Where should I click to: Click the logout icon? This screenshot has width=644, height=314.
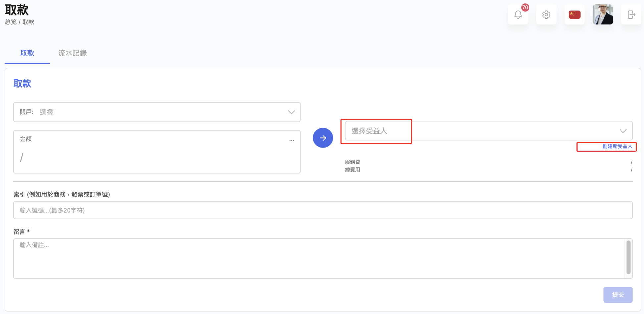pyautogui.click(x=631, y=15)
